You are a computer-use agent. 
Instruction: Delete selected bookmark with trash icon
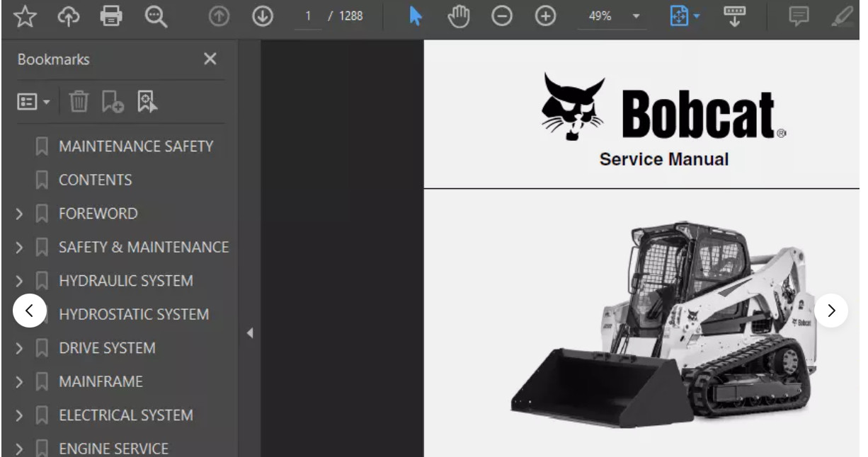click(79, 103)
